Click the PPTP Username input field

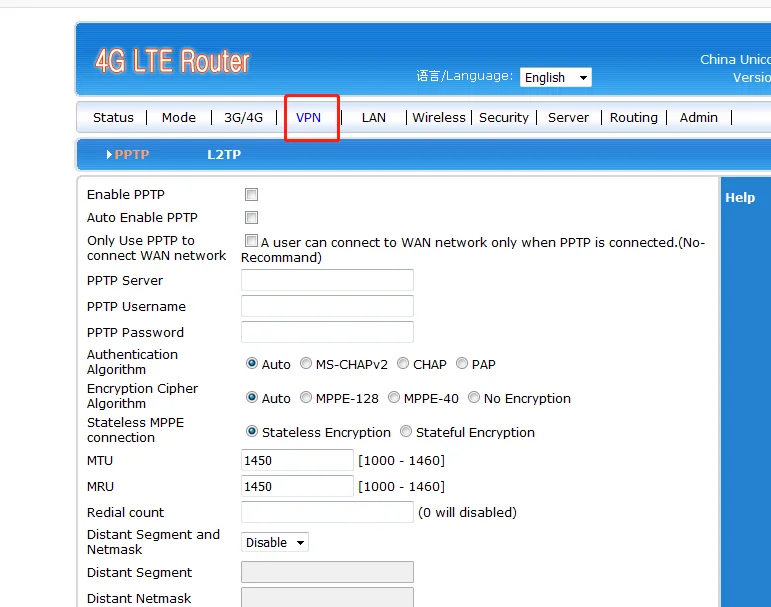pyautogui.click(x=327, y=306)
